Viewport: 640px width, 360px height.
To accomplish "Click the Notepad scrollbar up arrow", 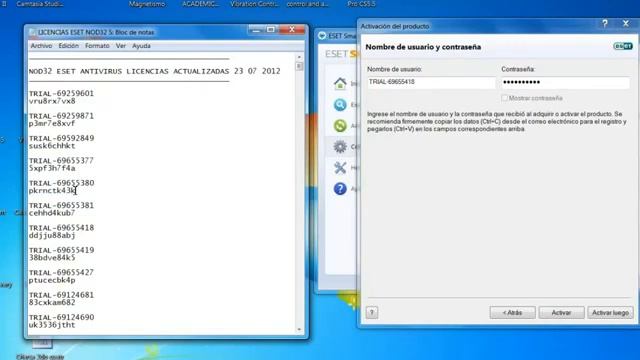I will [x=299, y=57].
